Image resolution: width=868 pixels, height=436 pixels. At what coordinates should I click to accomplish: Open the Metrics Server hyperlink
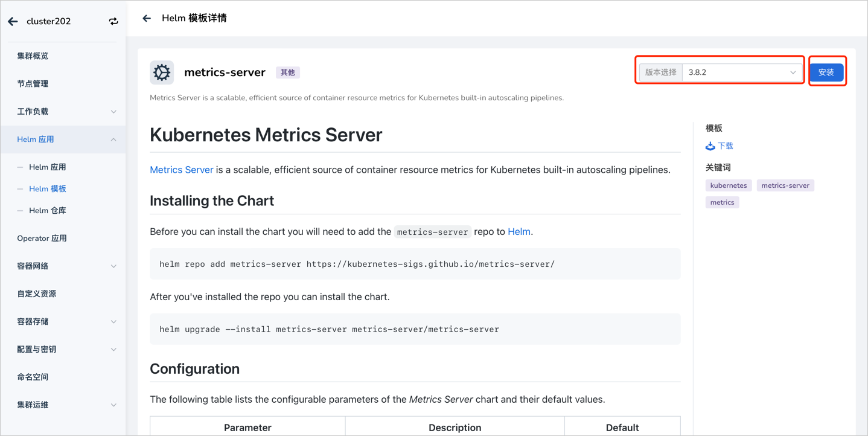click(182, 170)
